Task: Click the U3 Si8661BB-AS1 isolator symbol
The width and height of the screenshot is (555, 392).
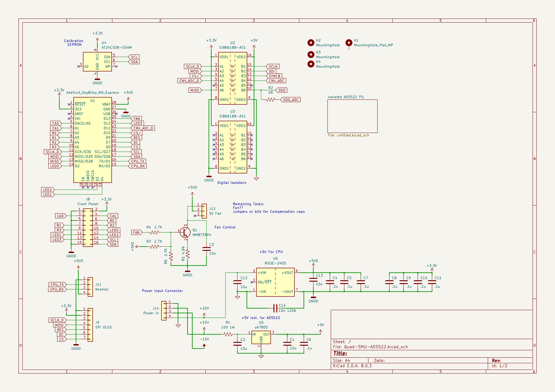Action: (232, 147)
